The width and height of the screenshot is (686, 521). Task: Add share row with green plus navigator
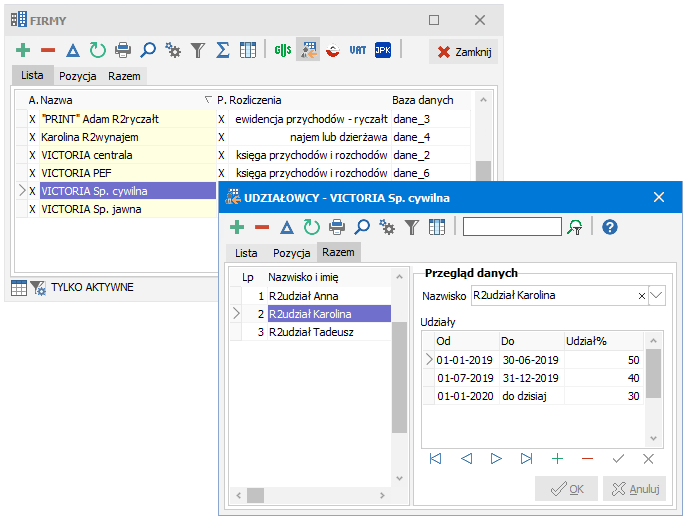pyautogui.click(x=557, y=458)
